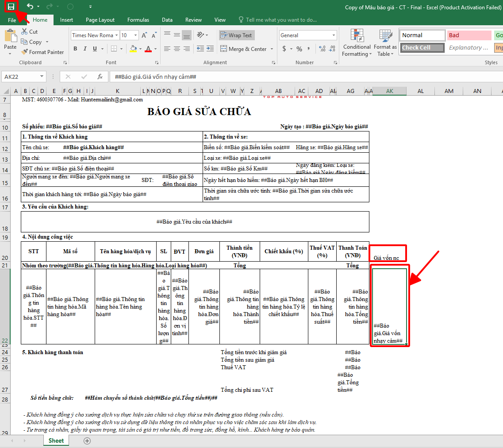The image size is (503, 448).
Task: Toggle italic formatting
Action: point(86,49)
